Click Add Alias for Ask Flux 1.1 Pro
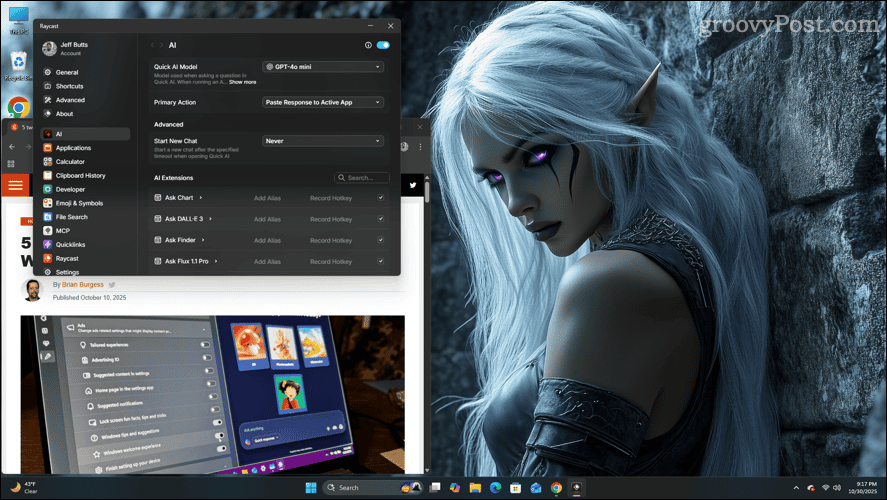Screen dimensions: 887x500 pos(267,261)
